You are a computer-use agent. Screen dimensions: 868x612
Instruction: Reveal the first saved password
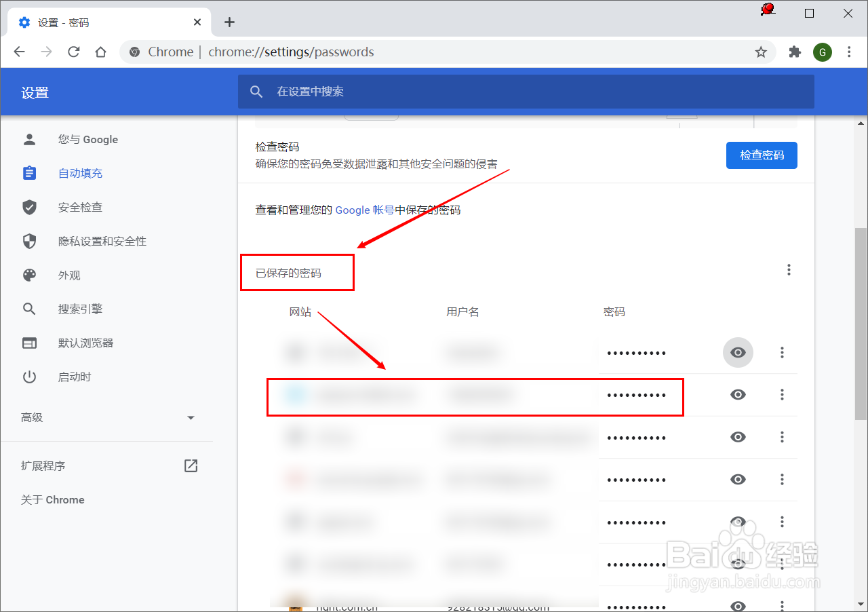click(x=738, y=352)
